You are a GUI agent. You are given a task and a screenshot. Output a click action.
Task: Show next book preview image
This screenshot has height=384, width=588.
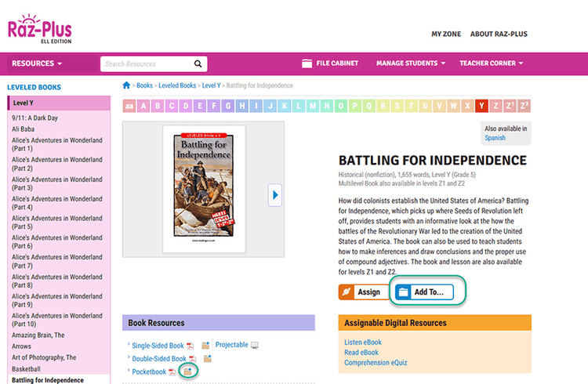tap(275, 195)
